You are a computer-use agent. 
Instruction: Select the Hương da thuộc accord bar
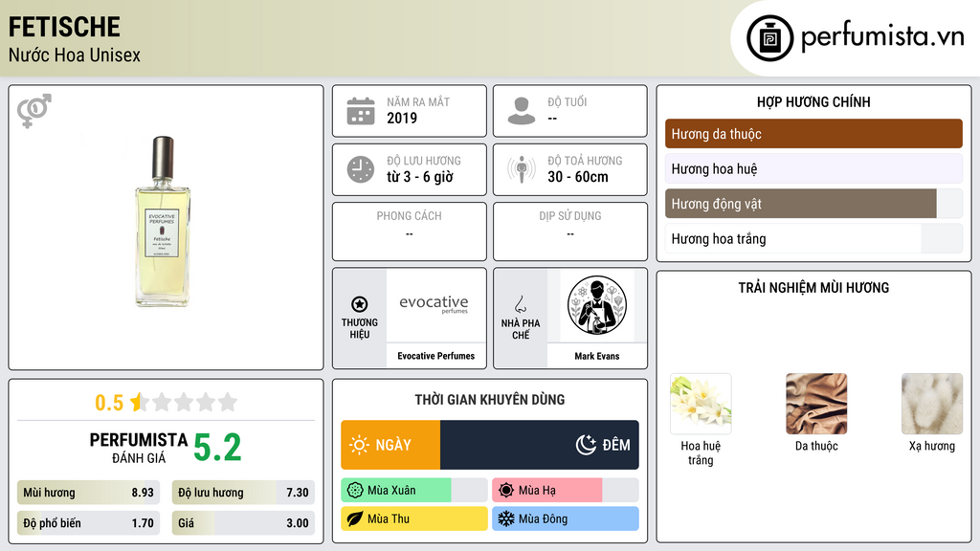(813, 134)
